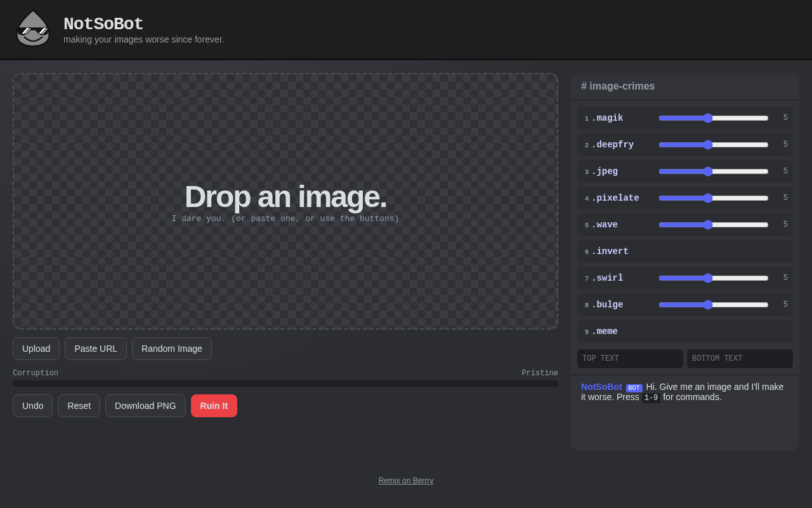Adjust the .bulge intensity slider
Screen dimensions: 812x508
click(x=714, y=305)
